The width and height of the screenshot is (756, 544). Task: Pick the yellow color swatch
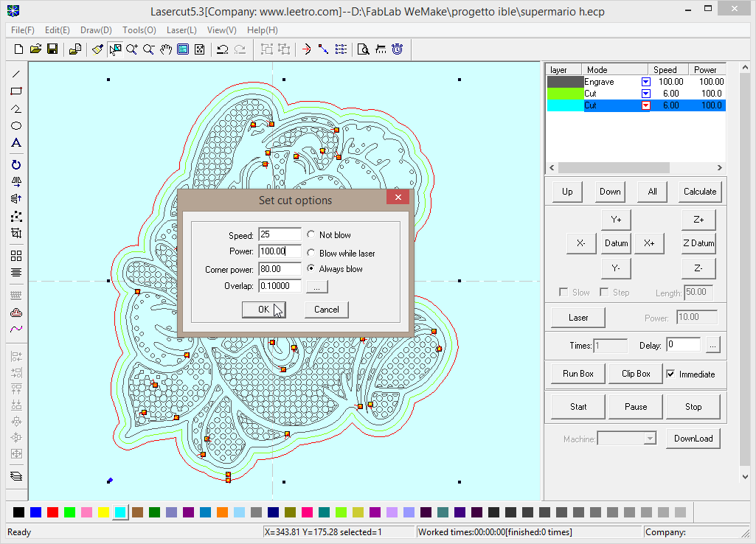104,512
